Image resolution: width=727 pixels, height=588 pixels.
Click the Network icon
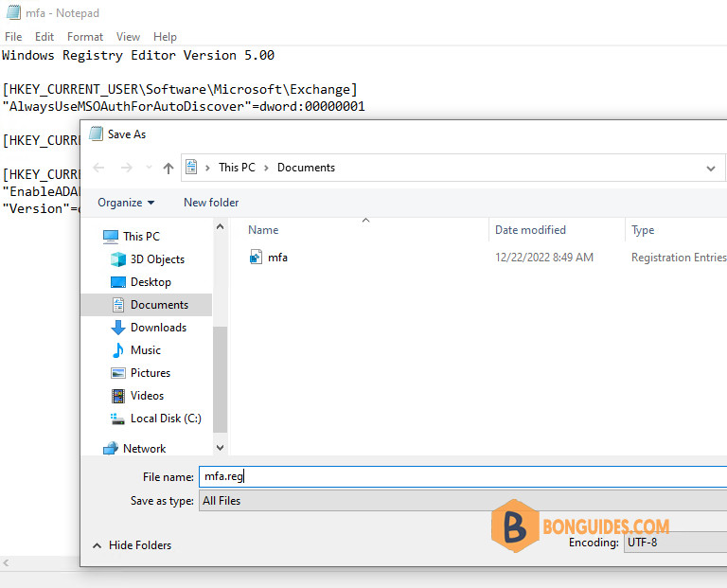[x=111, y=449]
